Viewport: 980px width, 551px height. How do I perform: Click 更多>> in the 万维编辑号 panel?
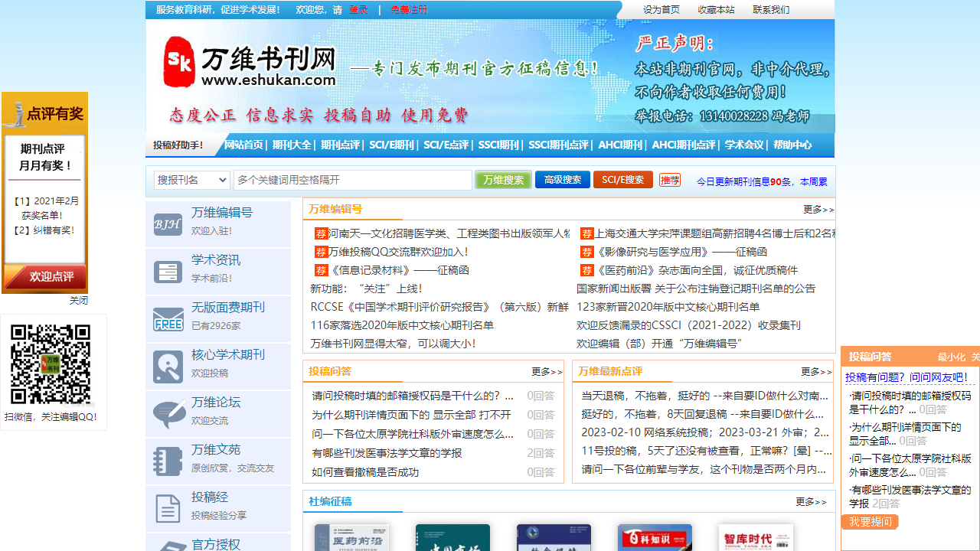tap(818, 209)
